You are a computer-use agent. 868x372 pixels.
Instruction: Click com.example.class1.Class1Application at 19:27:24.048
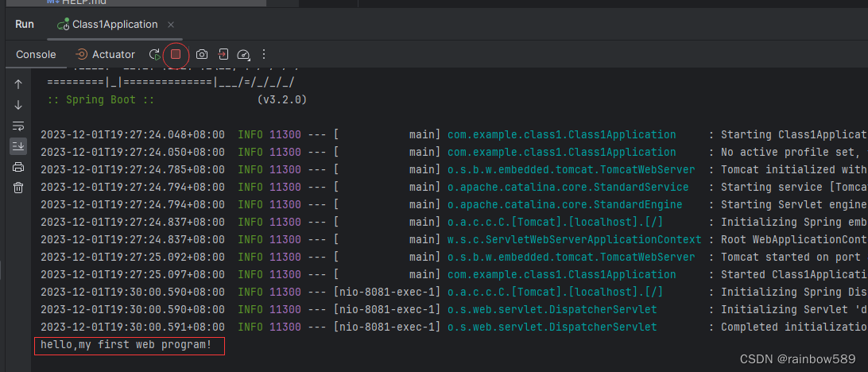pyautogui.click(x=561, y=134)
